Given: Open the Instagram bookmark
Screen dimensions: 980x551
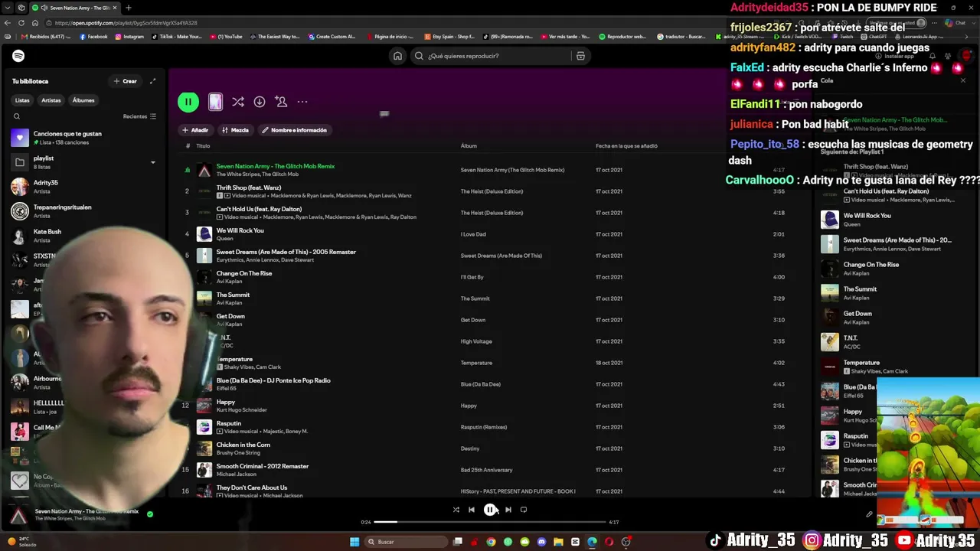Looking at the screenshot, I should pyautogui.click(x=129, y=37).
